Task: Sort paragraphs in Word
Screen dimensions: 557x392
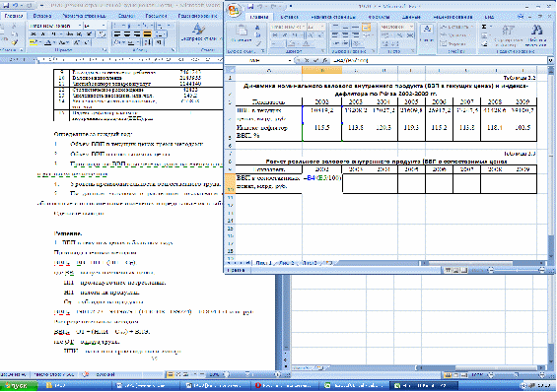Action: (148, 42)
